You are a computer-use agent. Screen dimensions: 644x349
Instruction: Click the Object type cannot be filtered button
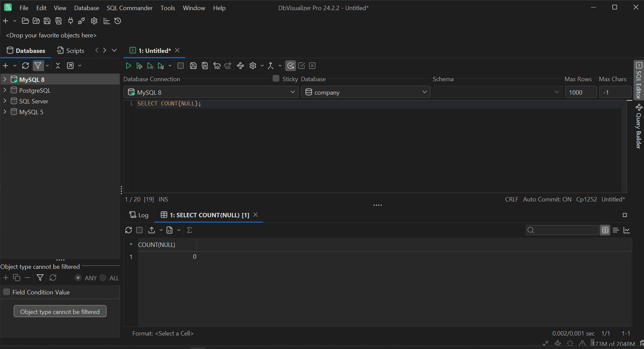click(60, 312)
